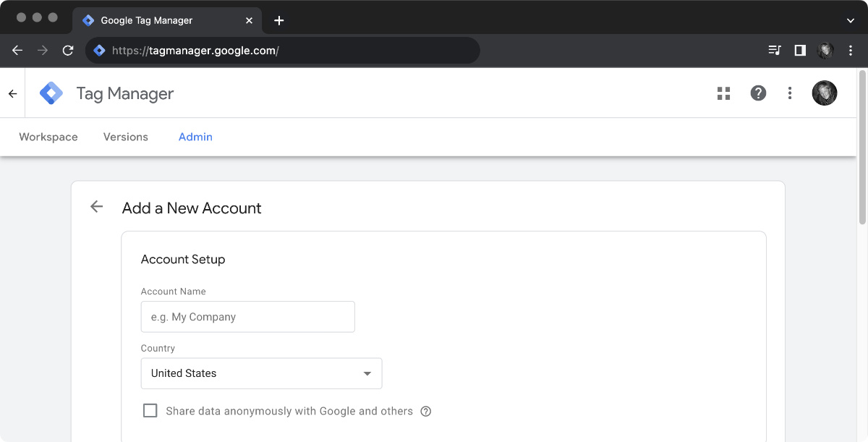868x442 pixels.
Task: Click the Tag Manager diamond logo
Action: click(51, 93)
